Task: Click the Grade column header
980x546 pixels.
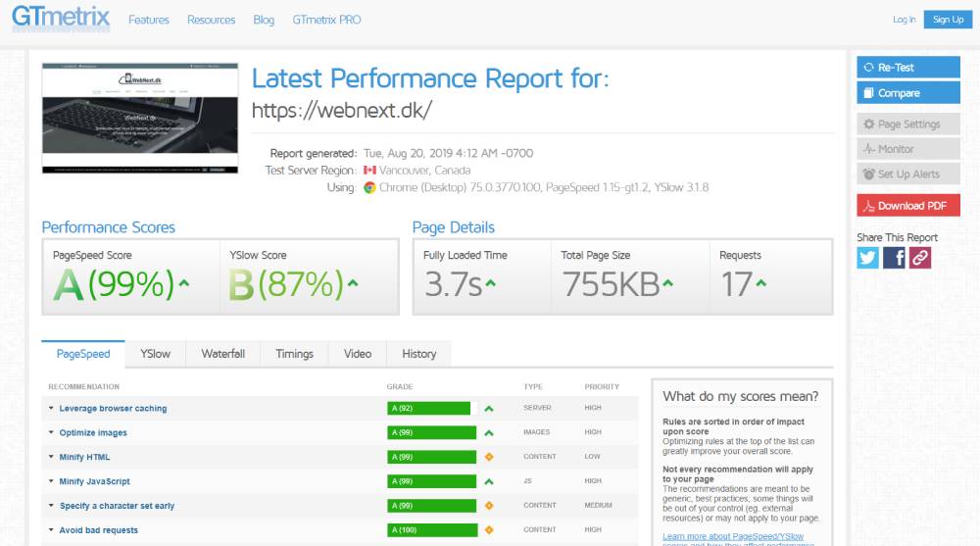Action: 400,387
